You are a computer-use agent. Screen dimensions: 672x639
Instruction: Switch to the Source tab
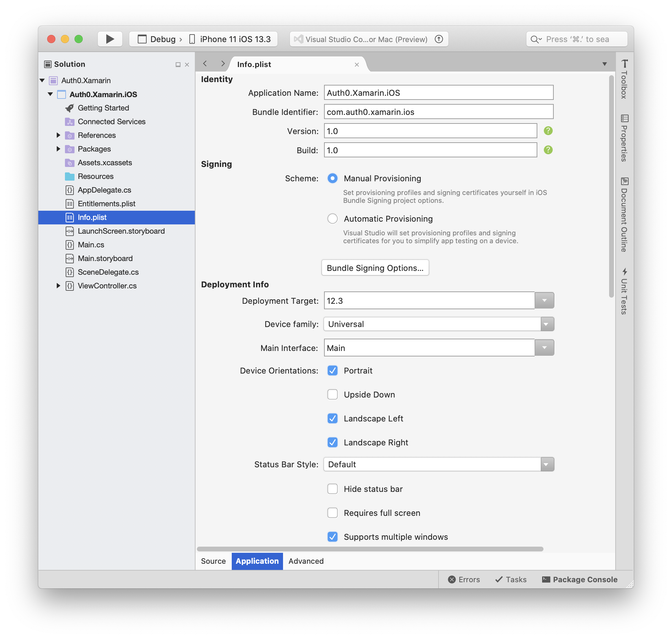(x=213, y=561)
